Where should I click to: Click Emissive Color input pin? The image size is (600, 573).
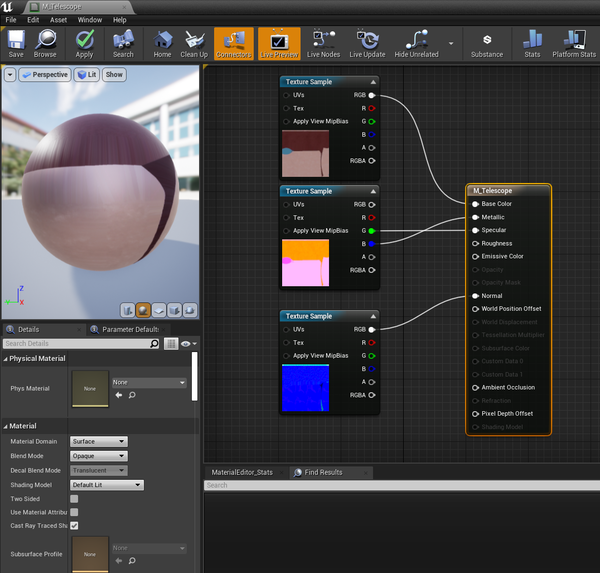(x=475, y=256)
